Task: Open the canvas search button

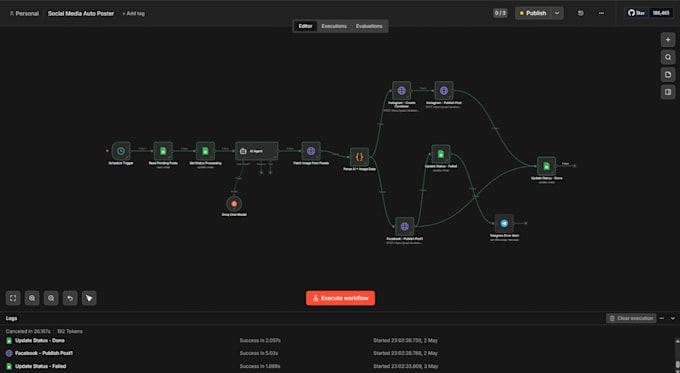Action: click(x=668, y=57)
